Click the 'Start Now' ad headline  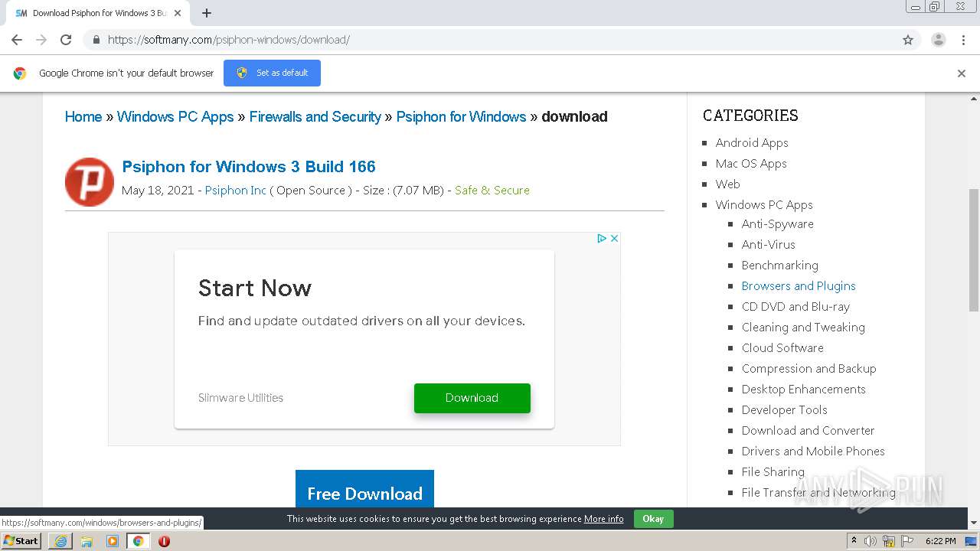point(255,289)
